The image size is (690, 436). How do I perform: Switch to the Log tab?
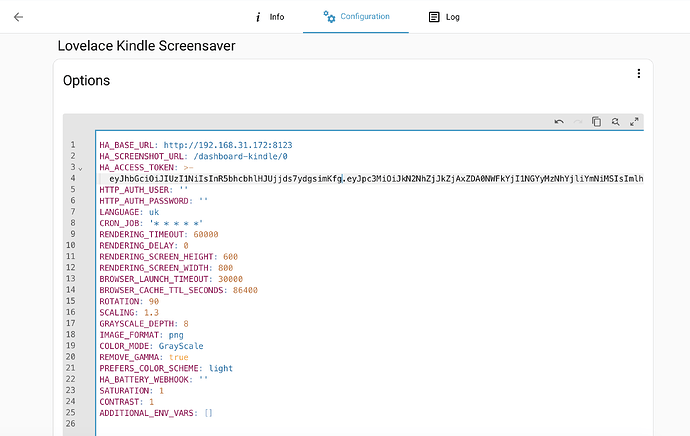444,17
